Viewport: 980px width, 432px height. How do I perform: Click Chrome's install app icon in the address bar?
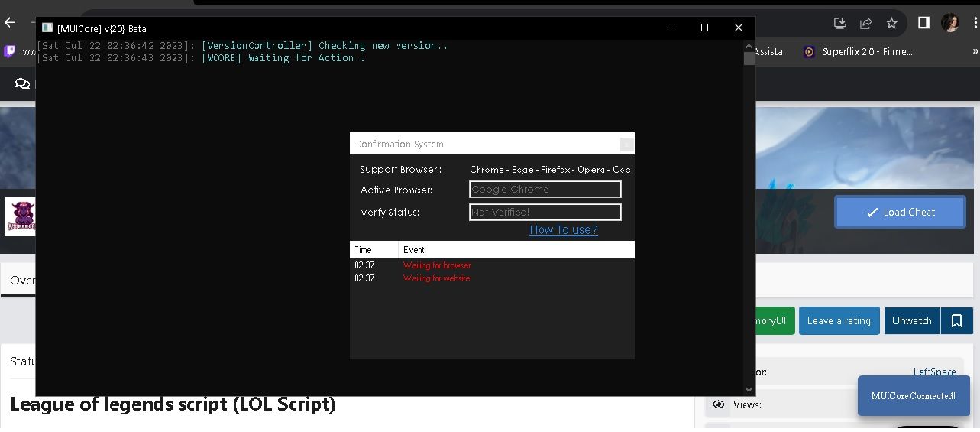[x=839, y=23]
